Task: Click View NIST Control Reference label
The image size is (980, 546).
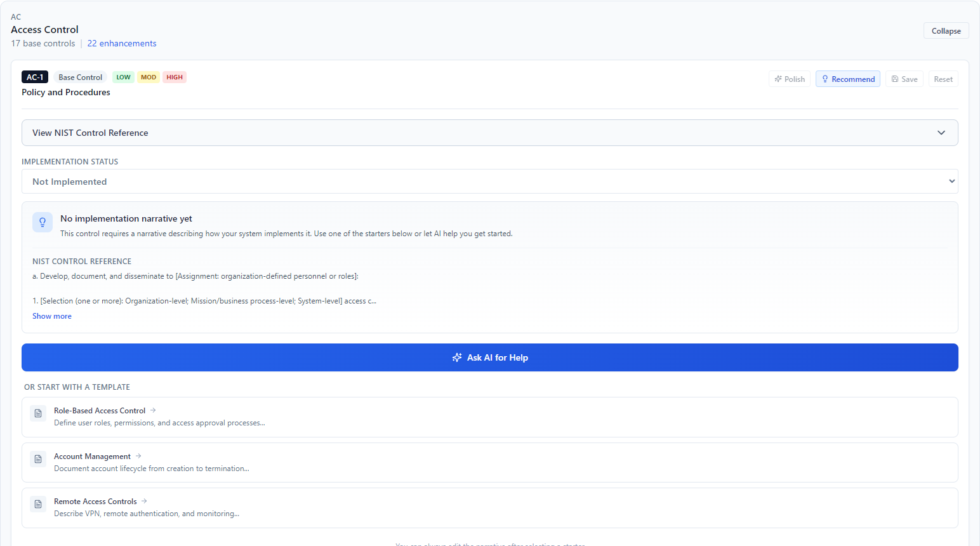Action: coord(90,133)
